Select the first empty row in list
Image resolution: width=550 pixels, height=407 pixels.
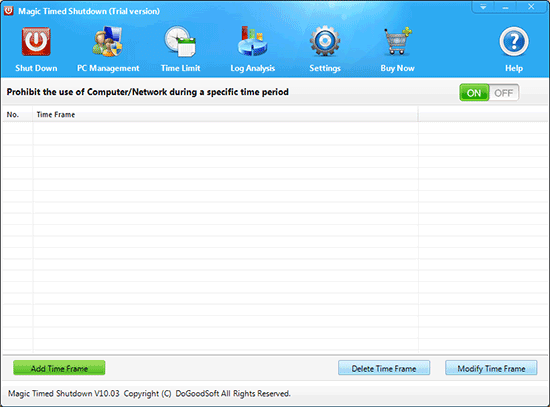pos(275,128)
